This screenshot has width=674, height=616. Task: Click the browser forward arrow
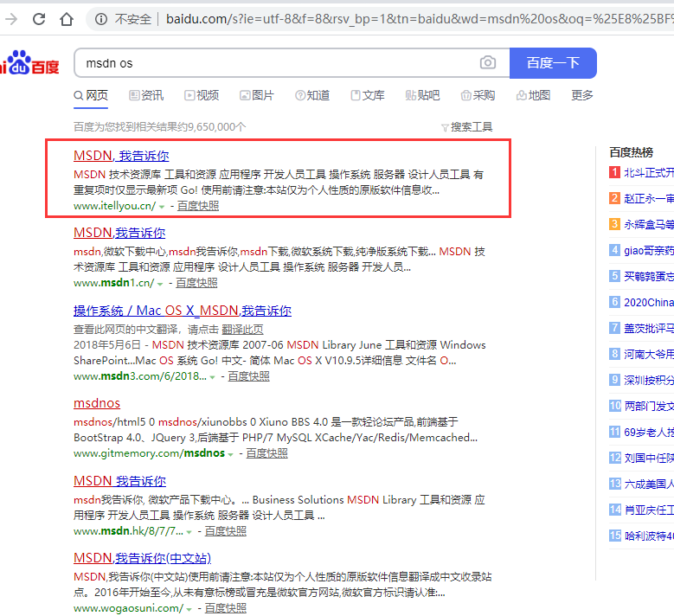11,19
